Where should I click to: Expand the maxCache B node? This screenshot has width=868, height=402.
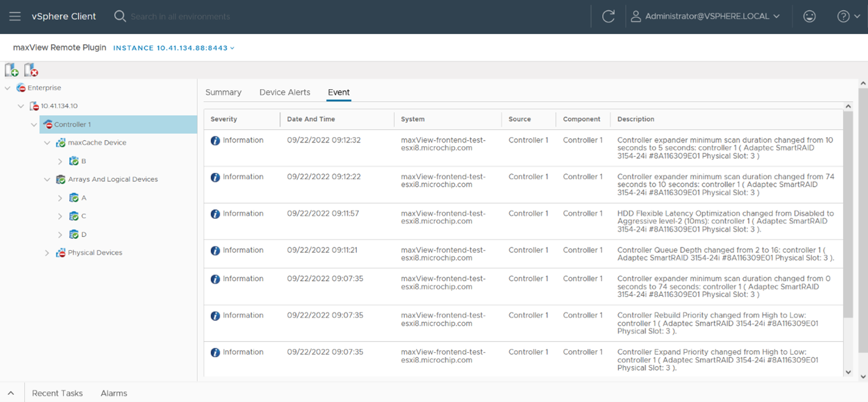60,161
